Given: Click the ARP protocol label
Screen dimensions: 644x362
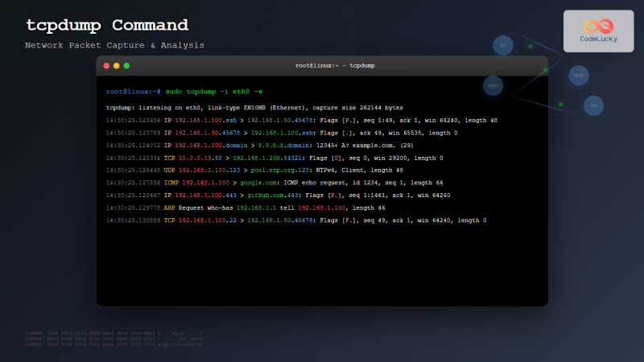Looking at the screenshot, I should [x=170, y=208].
